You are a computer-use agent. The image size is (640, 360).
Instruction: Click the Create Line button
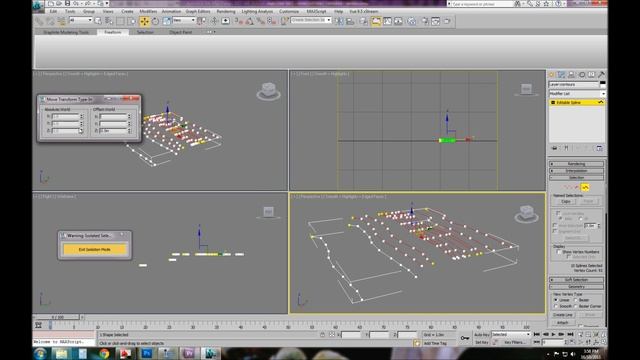click(x=563, y=315)
